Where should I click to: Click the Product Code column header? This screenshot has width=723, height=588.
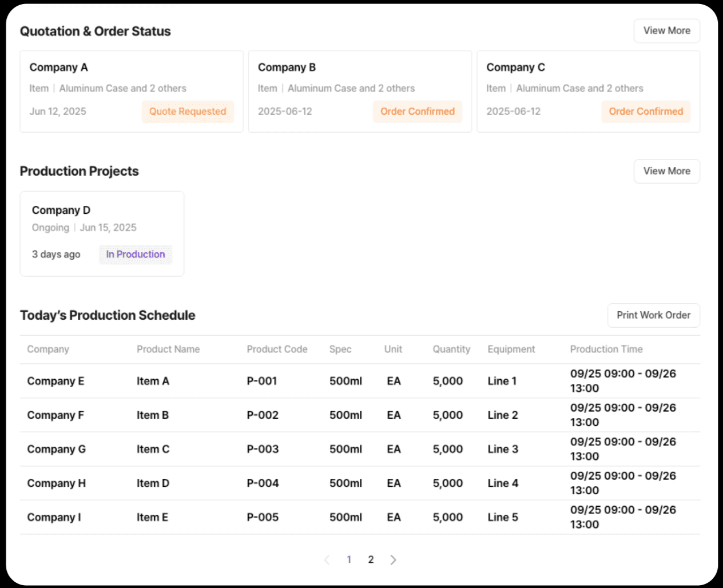point(277,349)
